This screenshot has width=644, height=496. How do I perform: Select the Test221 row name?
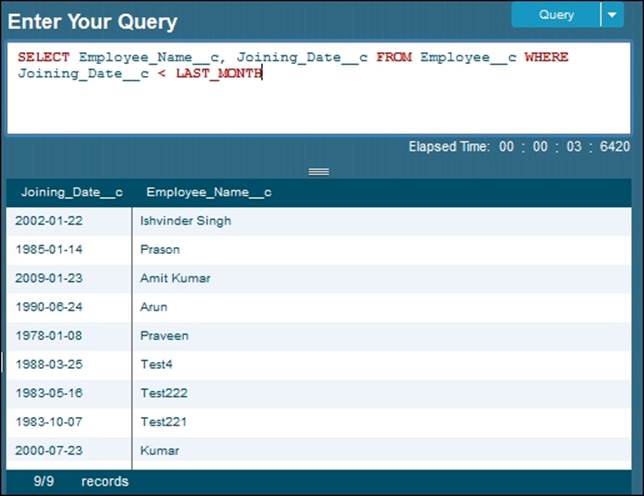coord(164,422)
